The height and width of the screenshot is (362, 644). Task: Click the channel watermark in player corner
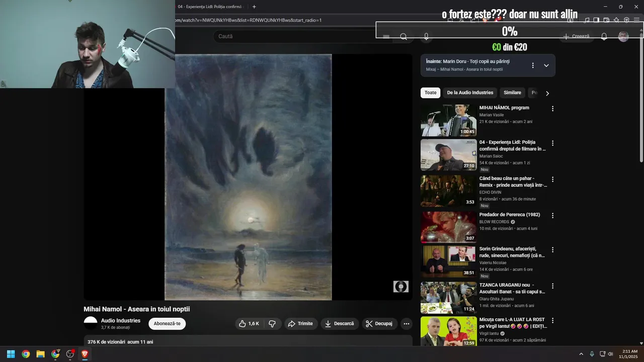(x=400, y=287)
